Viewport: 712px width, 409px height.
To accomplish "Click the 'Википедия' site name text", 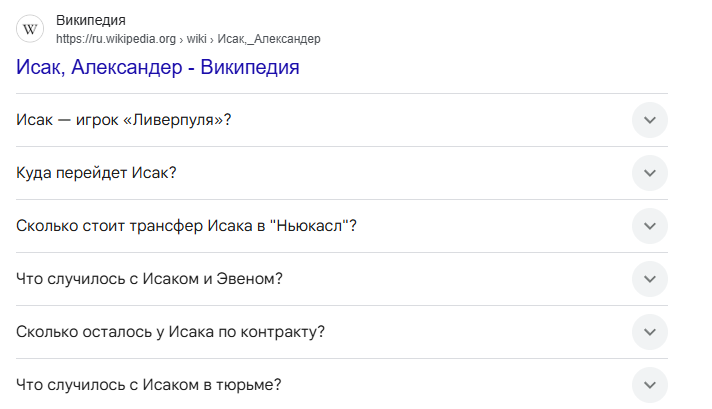I will coord(91,20).
